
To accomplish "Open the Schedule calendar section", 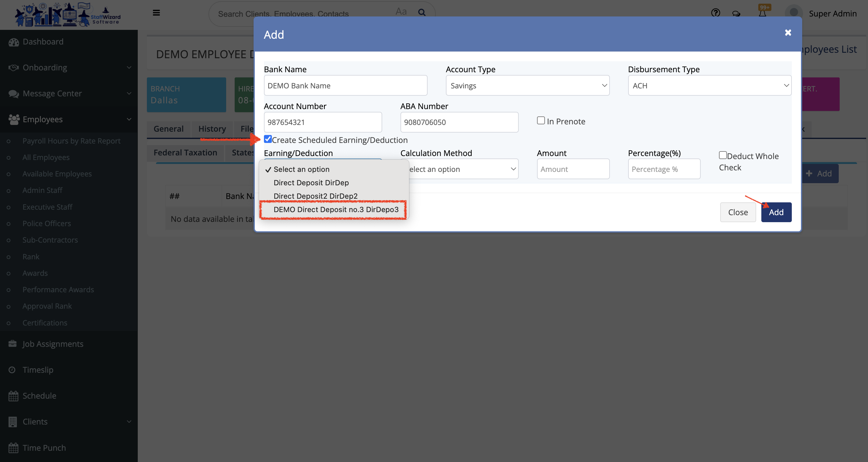I will point(39,395).
